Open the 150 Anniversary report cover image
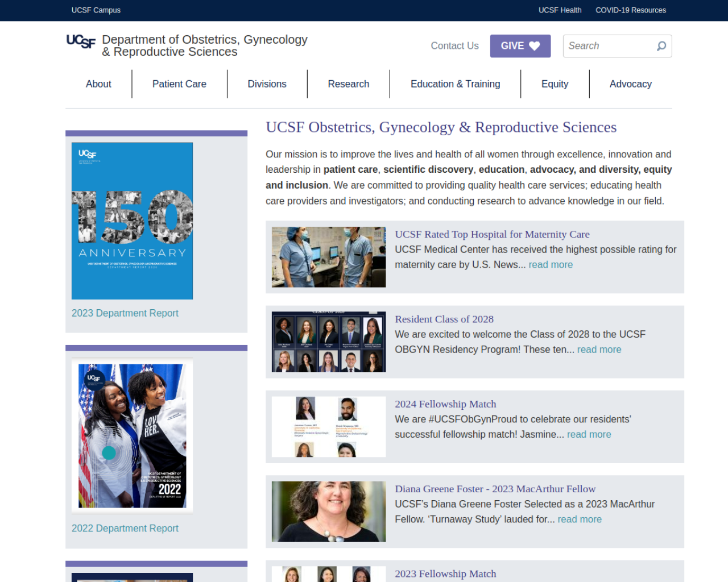The height and width of the screenshot is (582, 728). (x=132, y=221)
